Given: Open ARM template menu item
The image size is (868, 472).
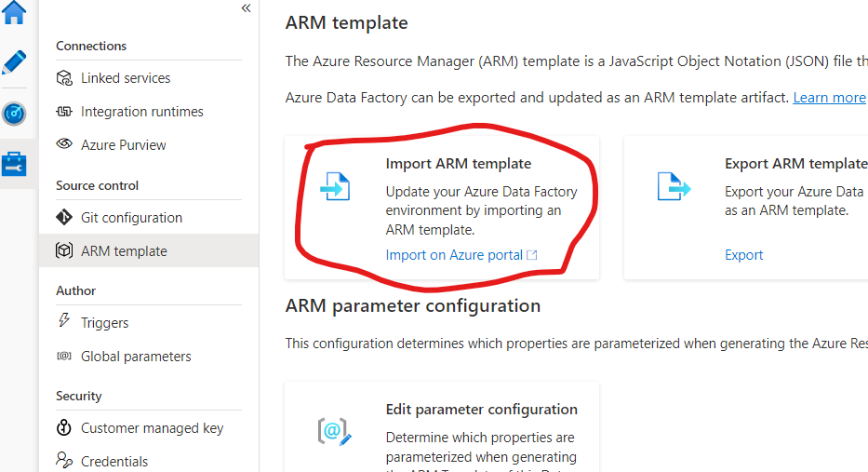Looking at the screenshot, I should point(124,251).
